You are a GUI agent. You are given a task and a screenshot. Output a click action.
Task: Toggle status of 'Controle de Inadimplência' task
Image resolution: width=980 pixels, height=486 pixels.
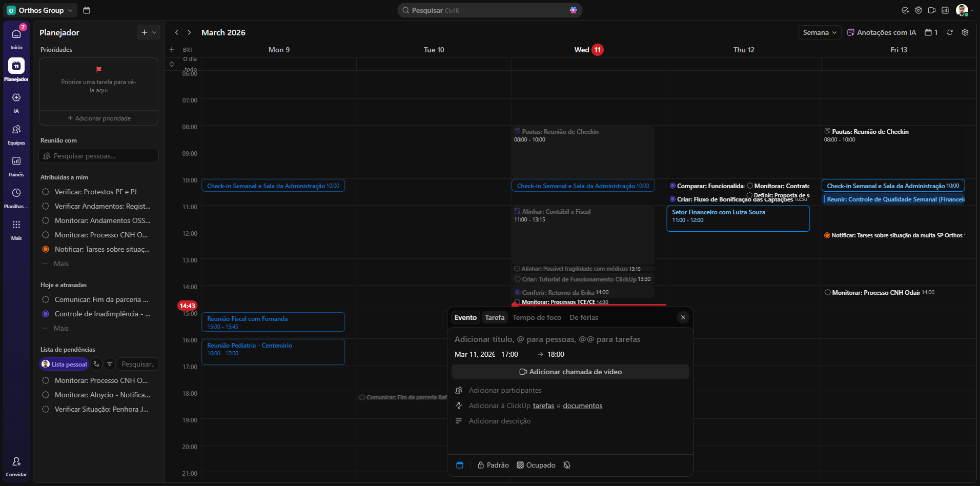coord(46,314)
